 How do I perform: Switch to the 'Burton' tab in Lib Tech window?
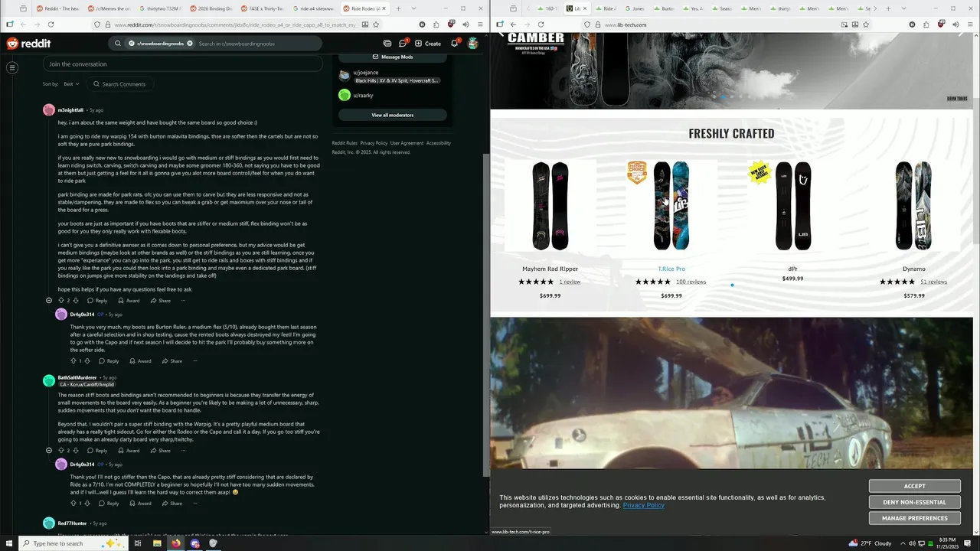(664, 8)
